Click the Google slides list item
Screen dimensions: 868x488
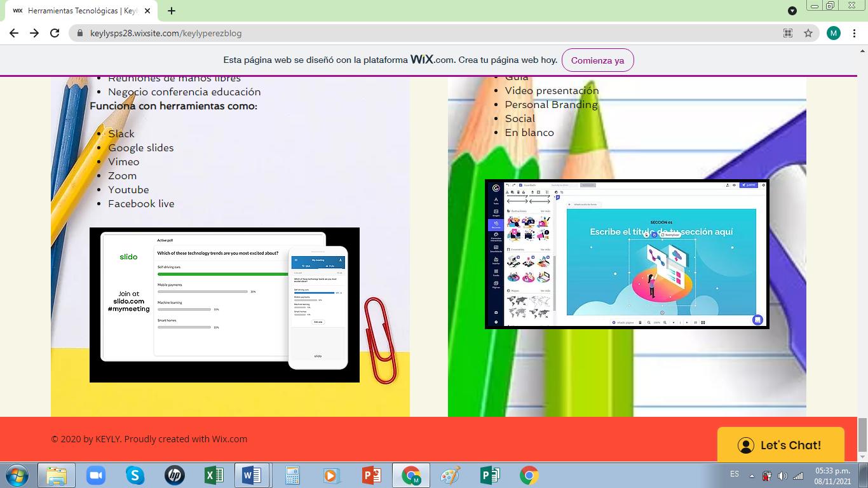click(x=140, y=147)
